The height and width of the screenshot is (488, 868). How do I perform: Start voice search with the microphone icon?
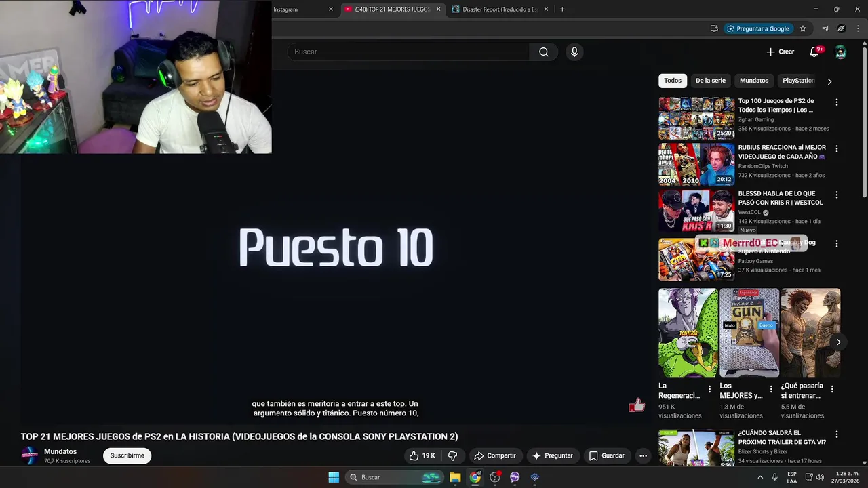pos(574,52)
